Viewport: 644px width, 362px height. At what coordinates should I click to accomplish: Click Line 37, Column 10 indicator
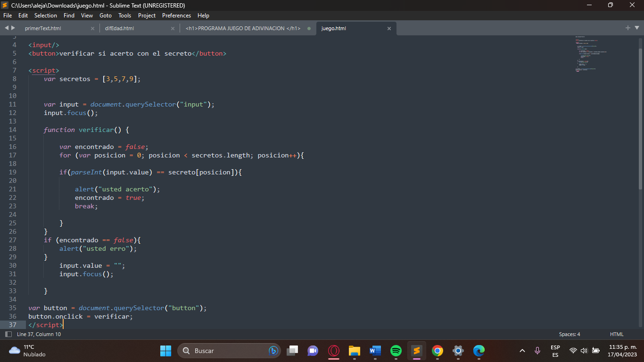[x=39, y=334]
